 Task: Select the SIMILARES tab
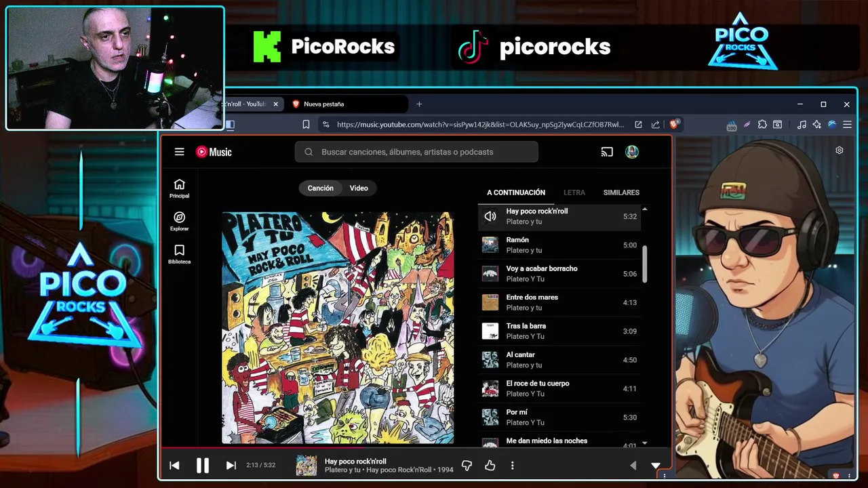[x=621, y=192]
